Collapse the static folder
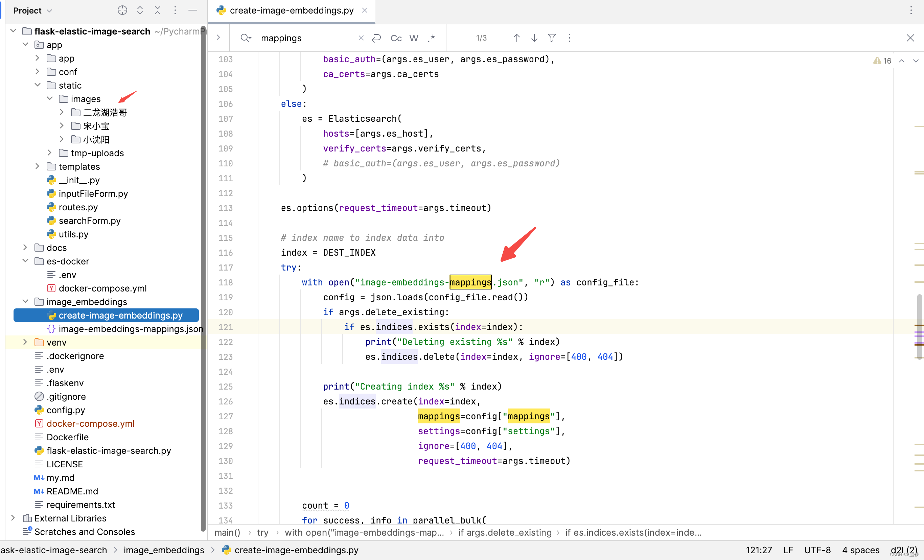The width and height of the screenshot is (924, 560). pyautogui.click(x=37, y=85)
